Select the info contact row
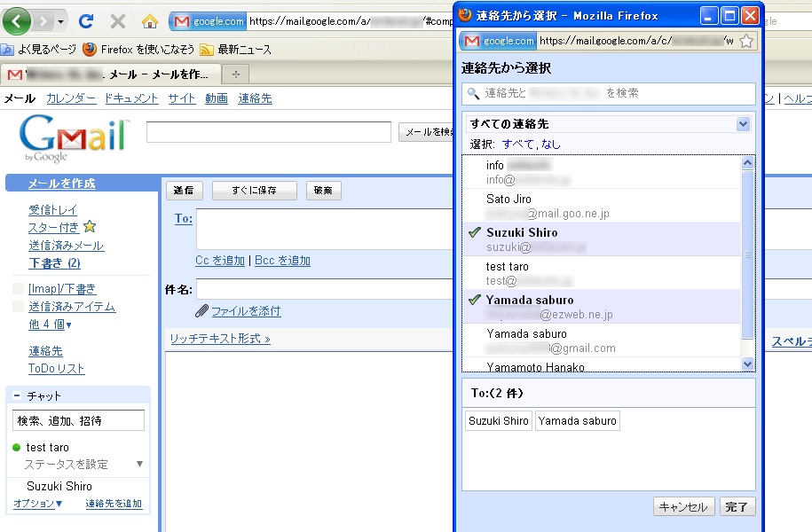Screen dimensions: 812x532 tap(602, 172)
